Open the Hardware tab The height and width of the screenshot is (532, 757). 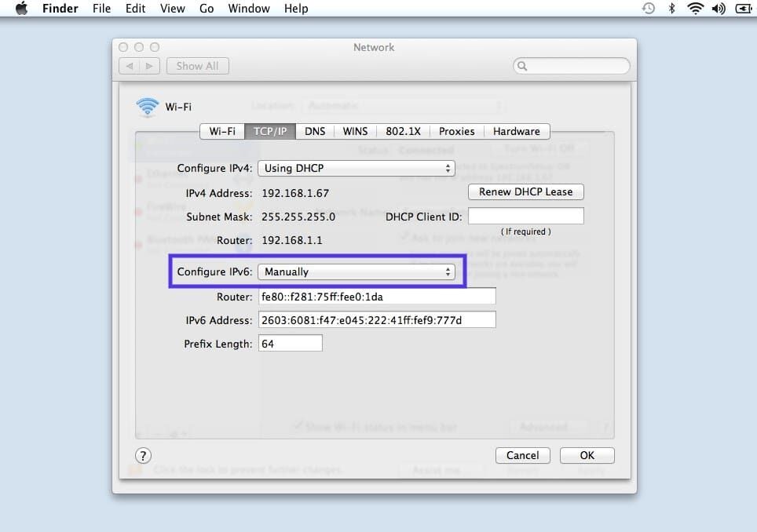click(516, 131)
